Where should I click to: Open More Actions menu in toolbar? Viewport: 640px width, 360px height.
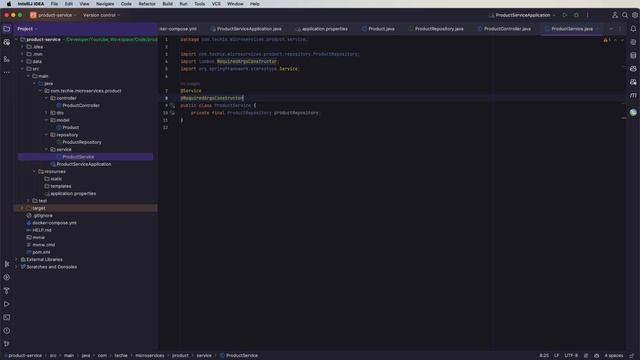(x=588, y=15)
